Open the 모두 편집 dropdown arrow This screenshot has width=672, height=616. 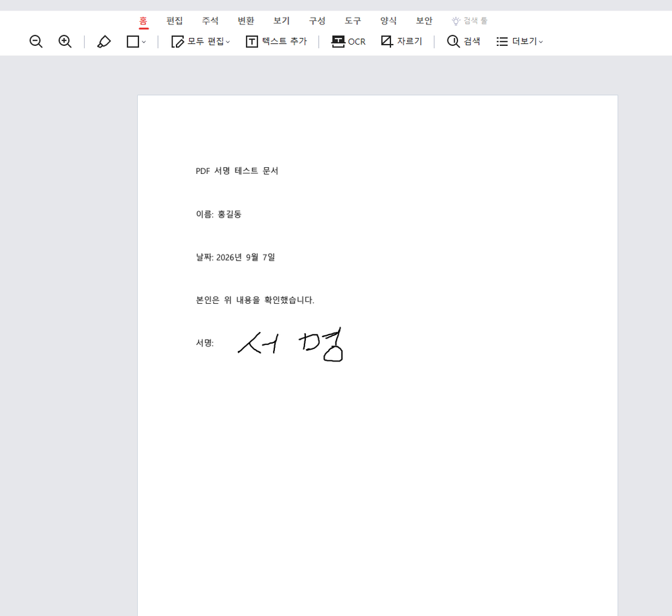228,42
